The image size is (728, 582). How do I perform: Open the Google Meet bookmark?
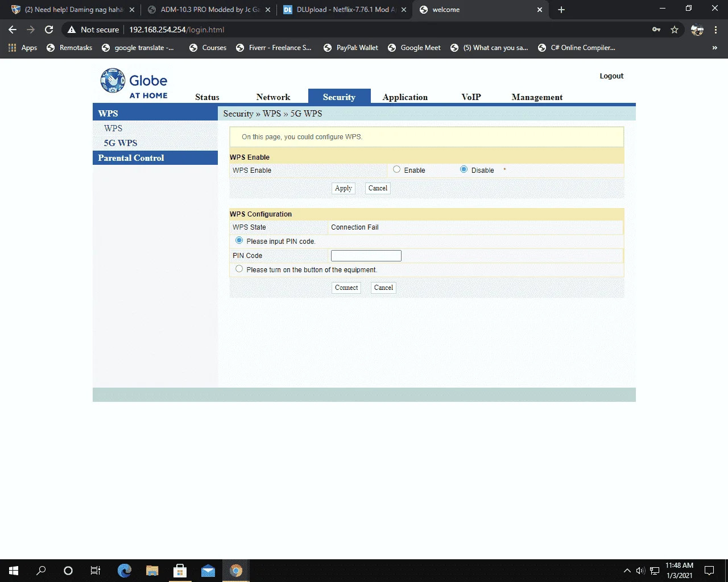pyautogui.click(x=414, y=48)
